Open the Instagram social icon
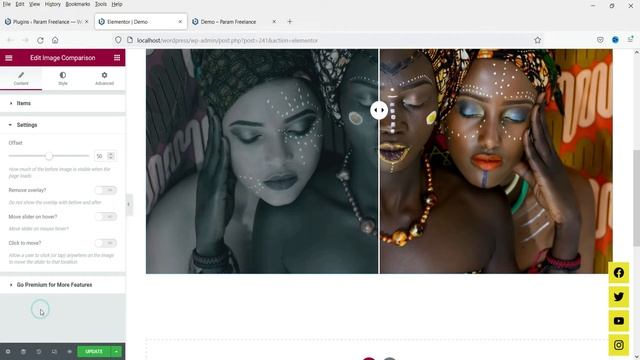The width and height of the screenshot is (640, 360). [x=619, y=345]
